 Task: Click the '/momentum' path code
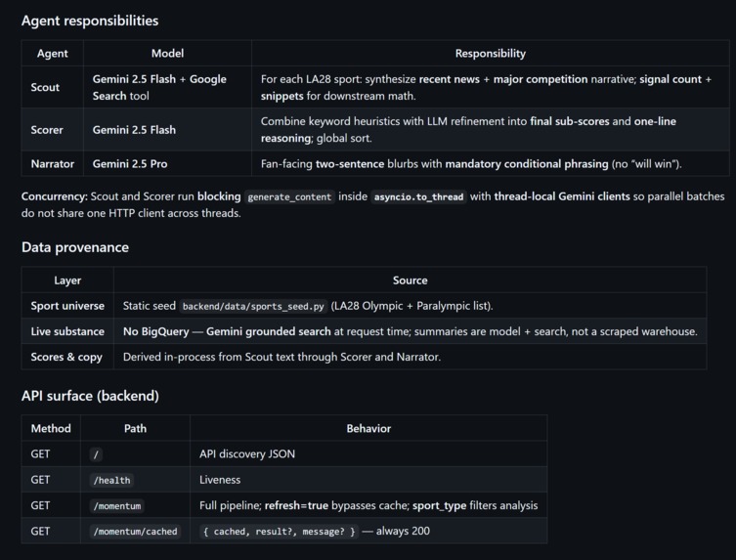point(117,506)
